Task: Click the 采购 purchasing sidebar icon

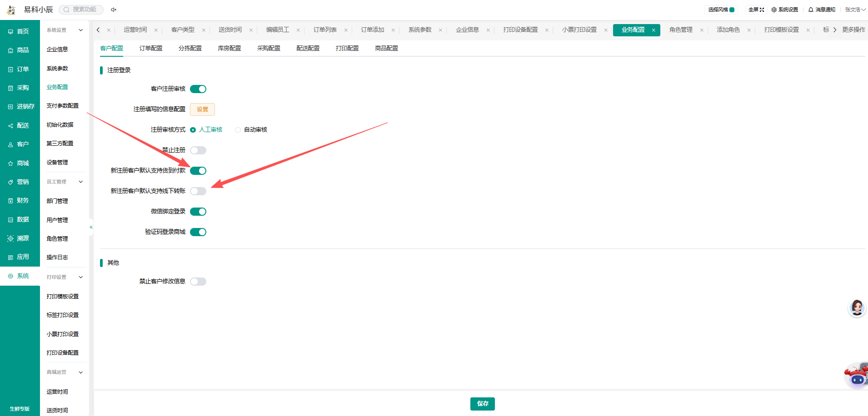Action: click(x=10, y=88)
